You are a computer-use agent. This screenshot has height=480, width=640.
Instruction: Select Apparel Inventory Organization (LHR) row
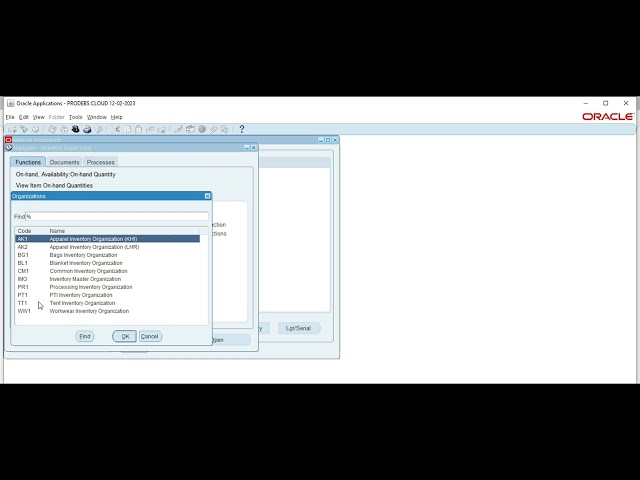pos(108,247)
